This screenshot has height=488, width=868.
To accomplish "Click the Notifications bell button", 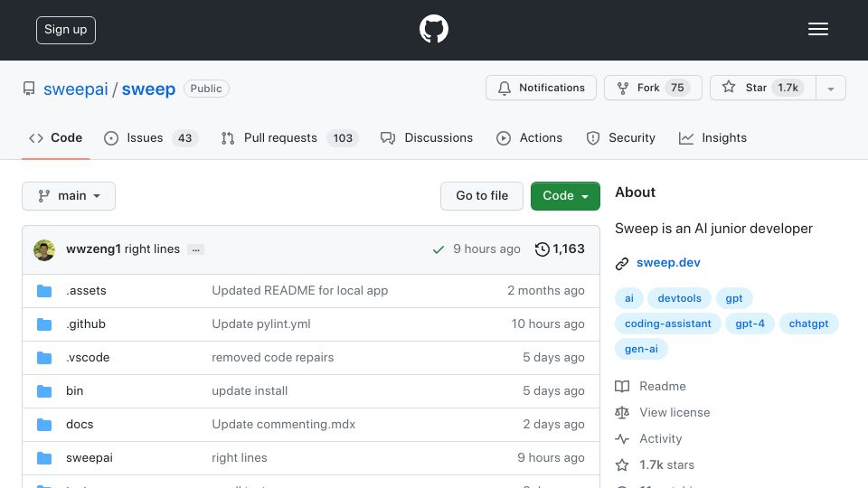I will pyautogui.click(x=541, y=88).
